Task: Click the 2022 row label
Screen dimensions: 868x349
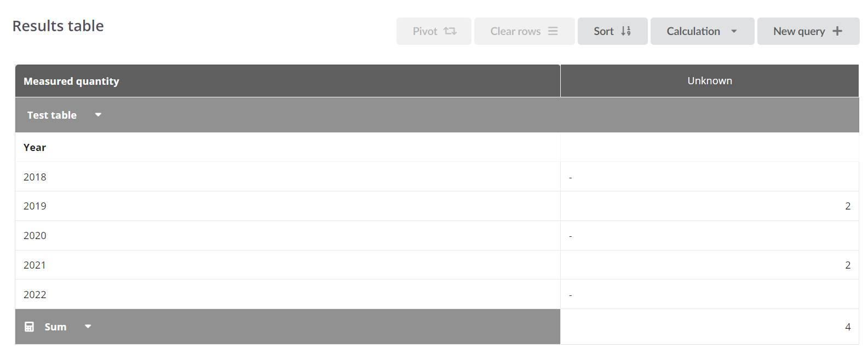Action: [35, 294]
